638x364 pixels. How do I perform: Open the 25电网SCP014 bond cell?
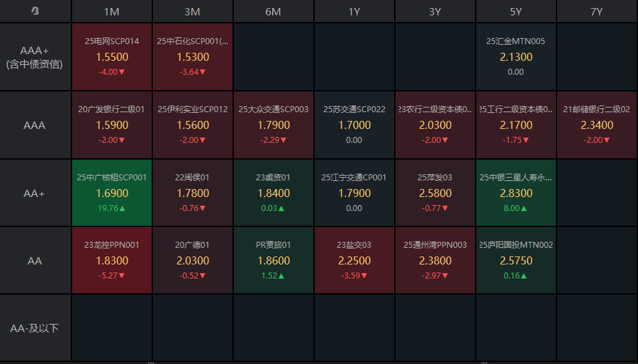112,57
